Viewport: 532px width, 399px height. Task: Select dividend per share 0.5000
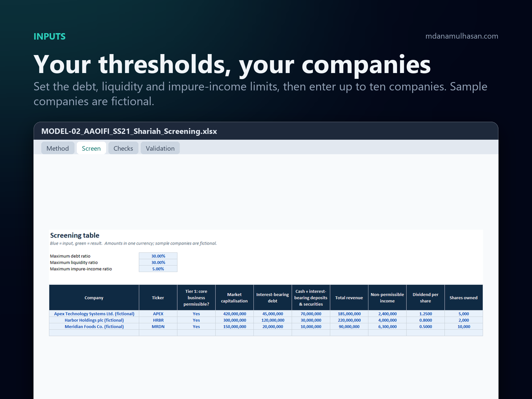click(x=426, y=327)
